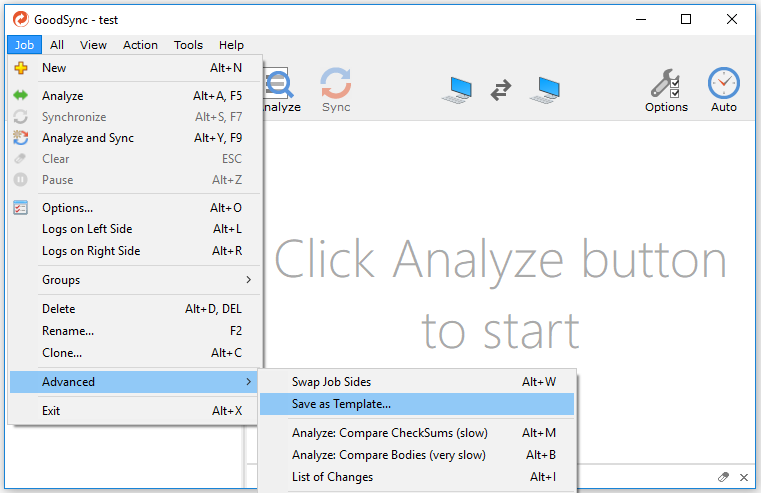The width and height of the screenshot is (761, 493).
Task: Select the left side computer icon
Action: [458, 90]
